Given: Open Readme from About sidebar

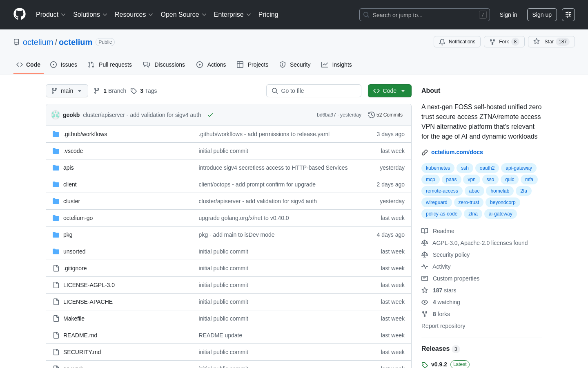Looking at the screenshot, I should click(438, 231).
